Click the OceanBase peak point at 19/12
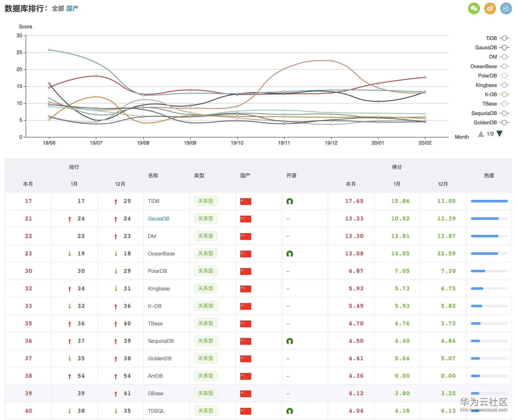Image resolution: width=516 pixels, height=420 pixels. [331, 61]
